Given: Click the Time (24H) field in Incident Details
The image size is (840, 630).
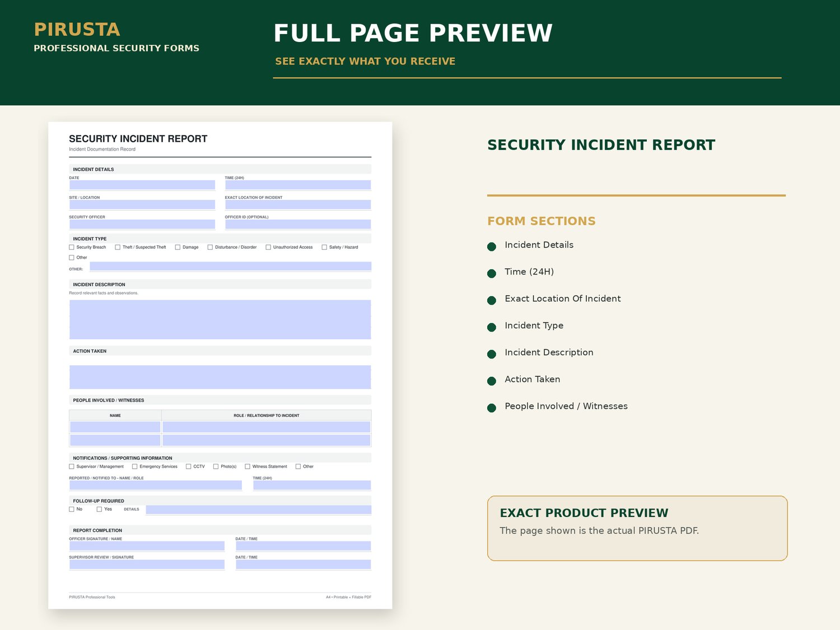Looking at the screenshot, I should click(x=298, y=185).
